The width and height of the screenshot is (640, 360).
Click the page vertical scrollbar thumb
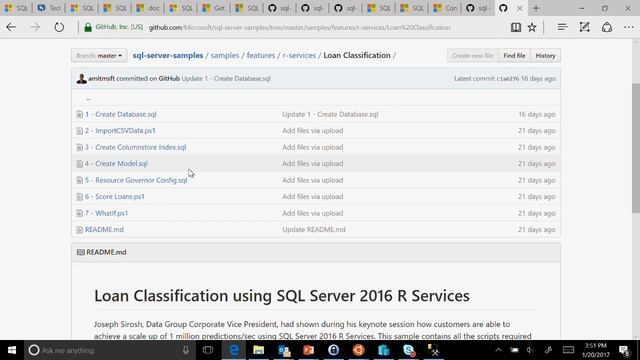click(636, 148)
